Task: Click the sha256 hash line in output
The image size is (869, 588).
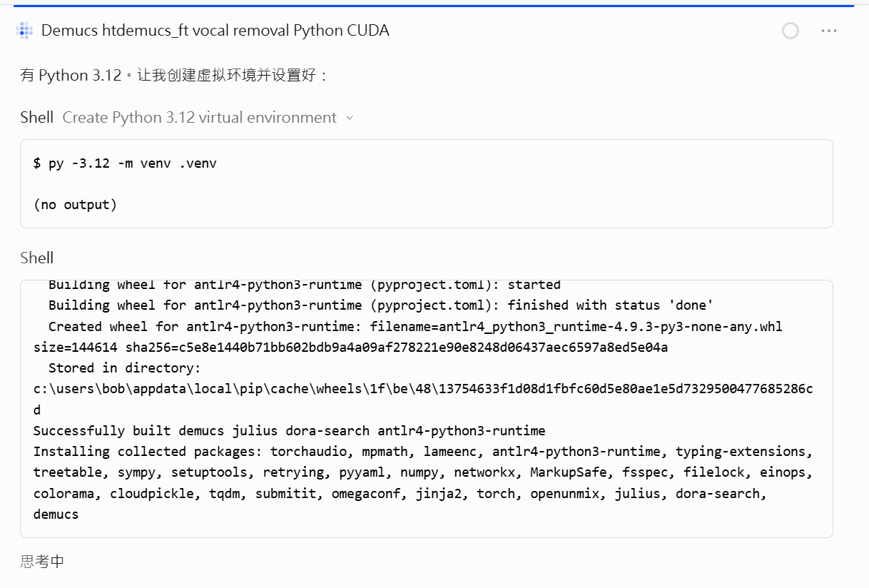Action: pyautogui.click(x=350, y=348)
